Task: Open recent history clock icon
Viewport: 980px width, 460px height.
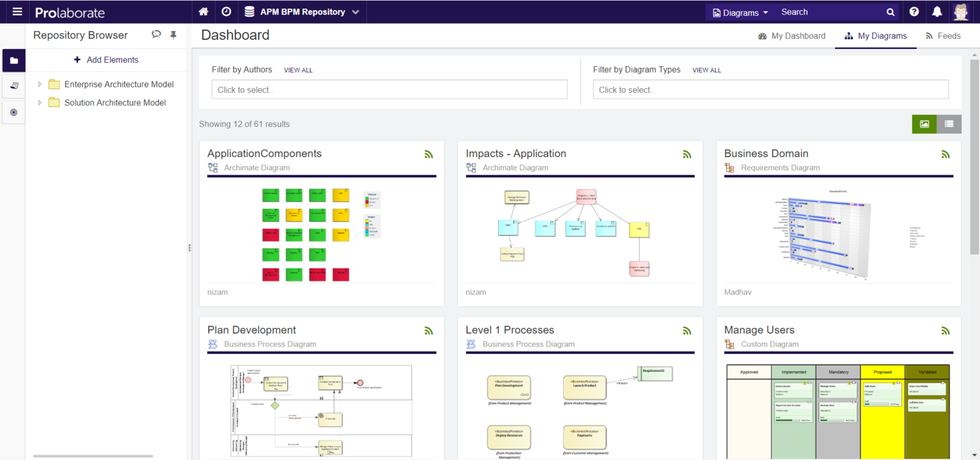Action: [x=226, y=12]
